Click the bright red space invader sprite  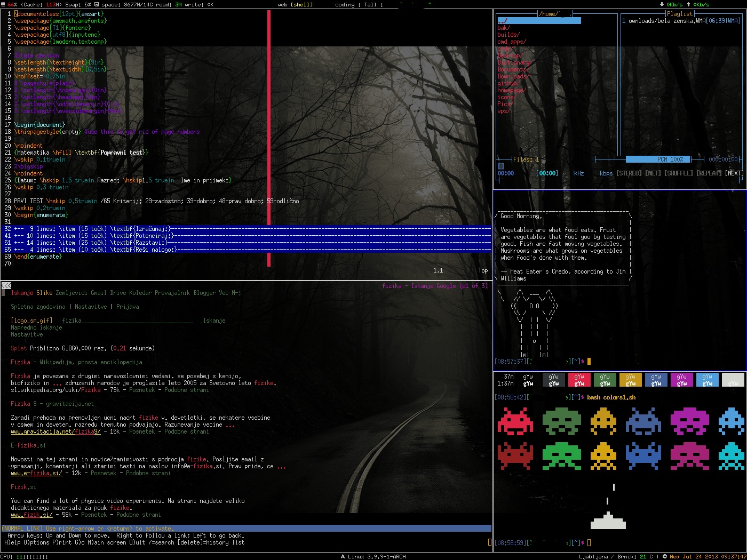515,421
